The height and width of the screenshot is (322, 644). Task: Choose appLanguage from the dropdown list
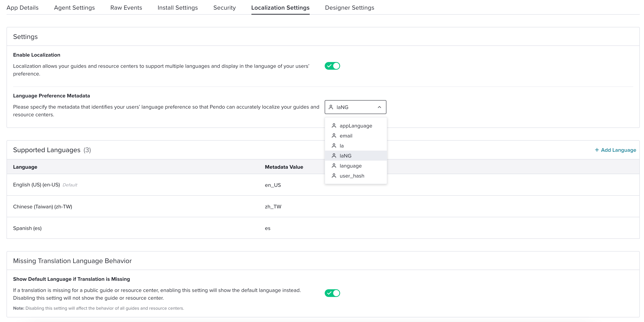point(356,126)
